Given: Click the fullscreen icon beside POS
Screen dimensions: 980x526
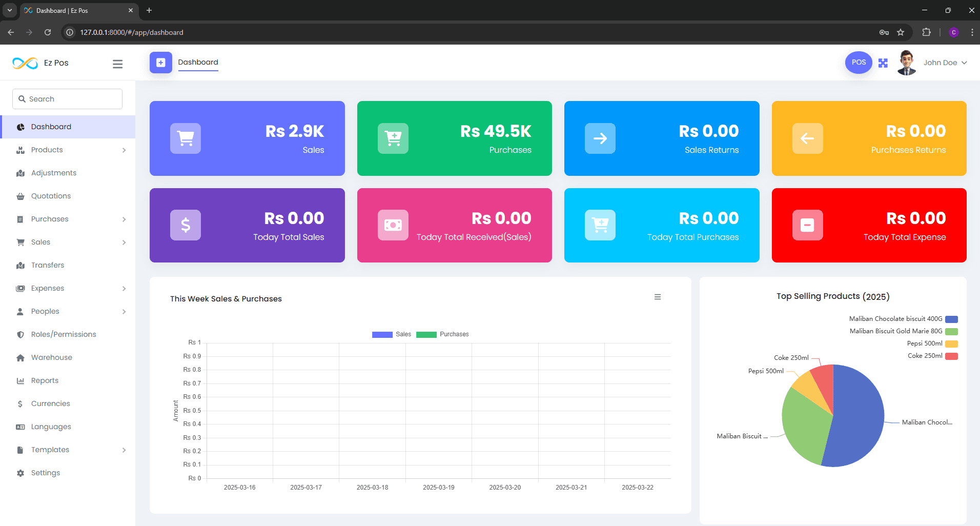Looking at the screenshot, I should [x=883, y=63].
